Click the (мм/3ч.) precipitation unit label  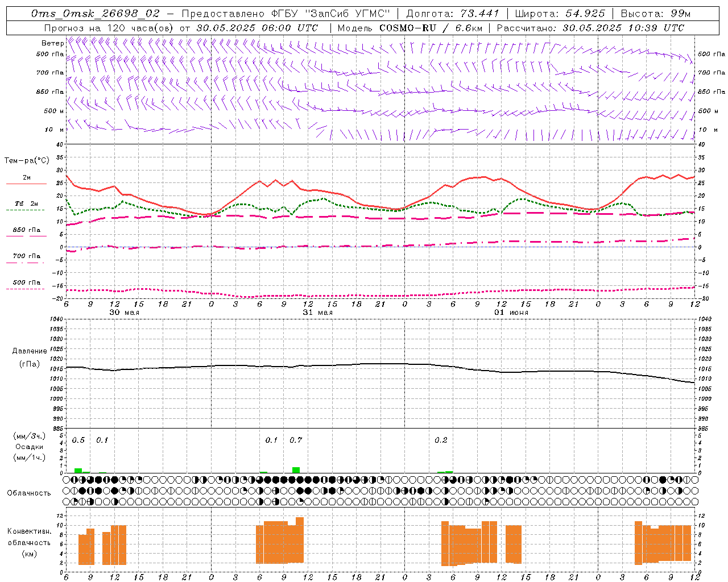click(x=29, y=436)
